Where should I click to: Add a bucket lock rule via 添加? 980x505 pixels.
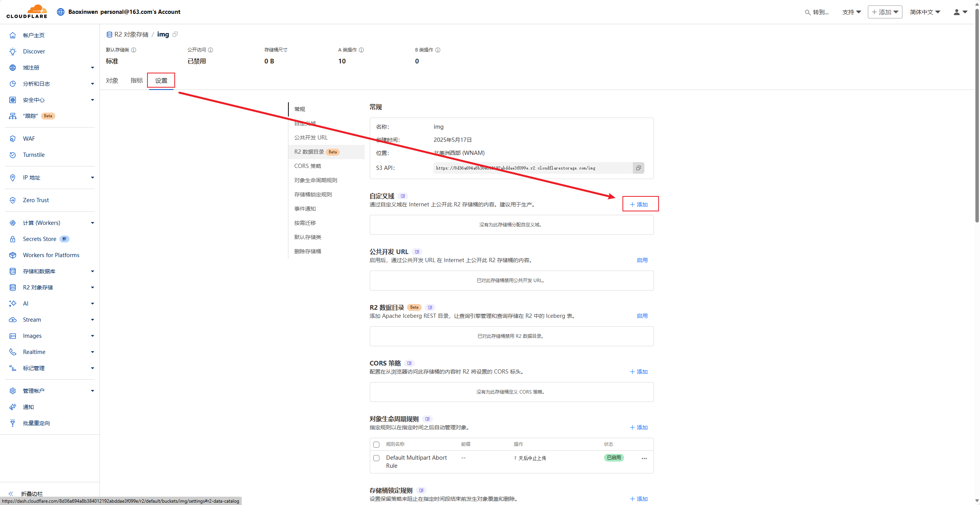(x=639, y=499)
